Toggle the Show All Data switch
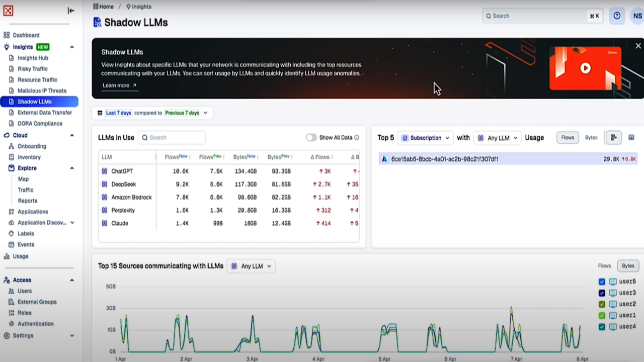The image size is (644, 362). tap(311, 138)
